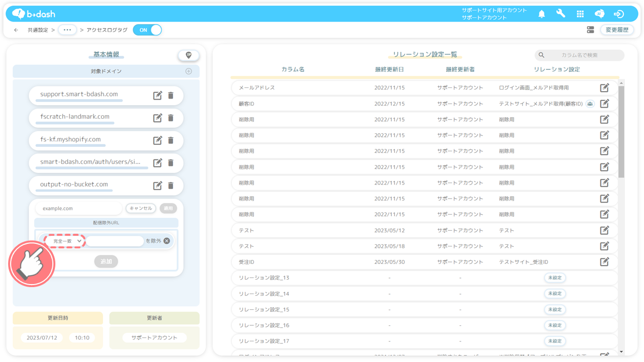Click the b→dash logo
Viewport: 644px width, 362px height.
click(34, 14)
